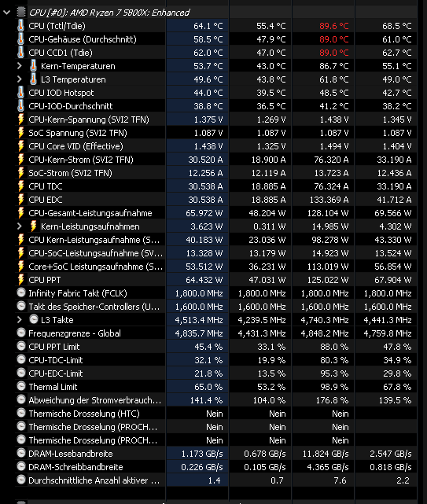Click the 1.494 V maximum VID value
This screenshot has width=427, height=504.
click(x=334, y=146)
